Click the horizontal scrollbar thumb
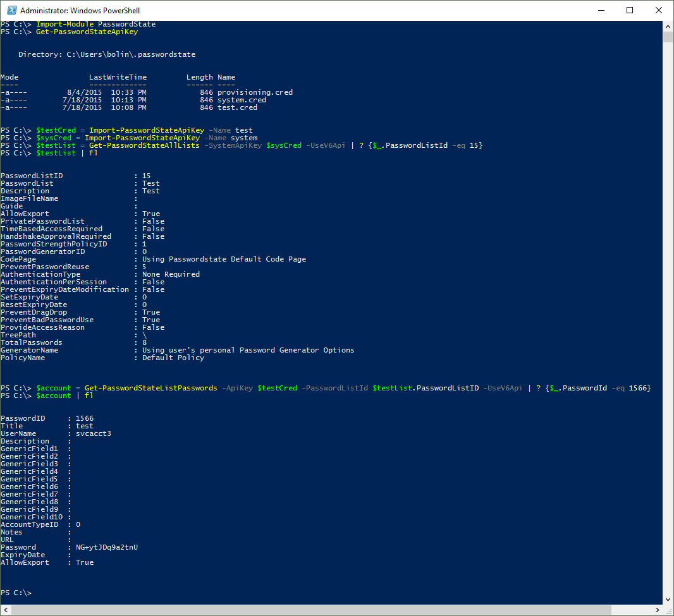The height and width of the screenshot is (616, 674). coord(311,610)
